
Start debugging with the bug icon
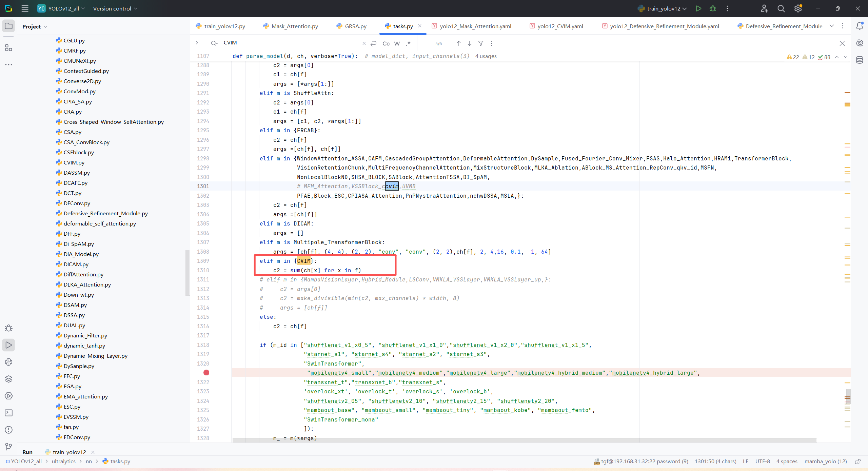[713, 8]
